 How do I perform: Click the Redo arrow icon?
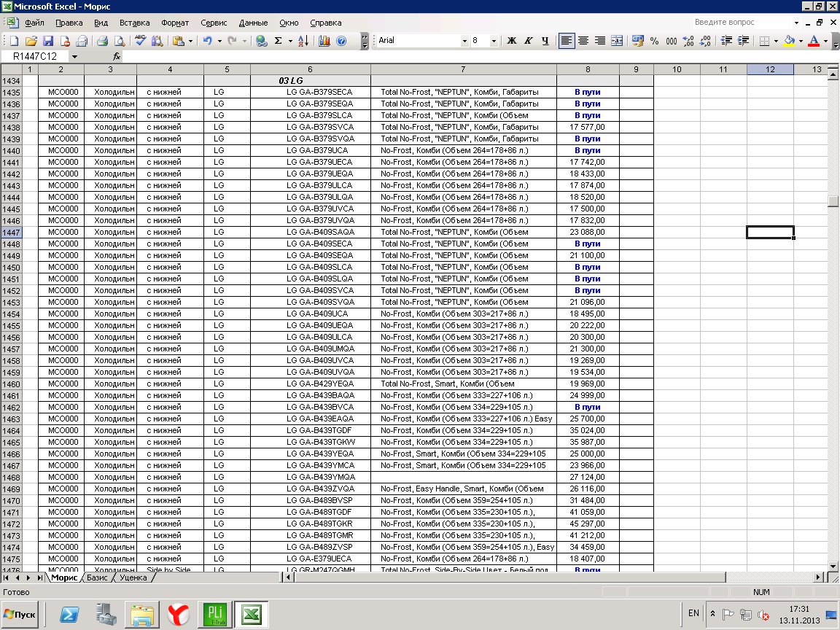(x=232, y=41)
